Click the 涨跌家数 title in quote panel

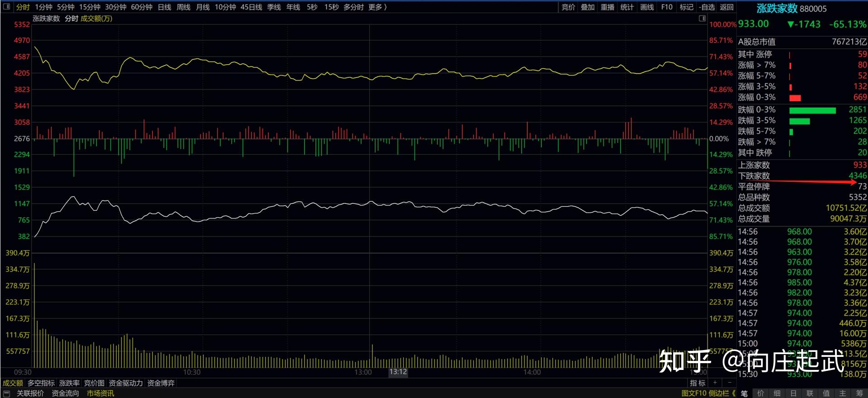(x=777, y=8)
